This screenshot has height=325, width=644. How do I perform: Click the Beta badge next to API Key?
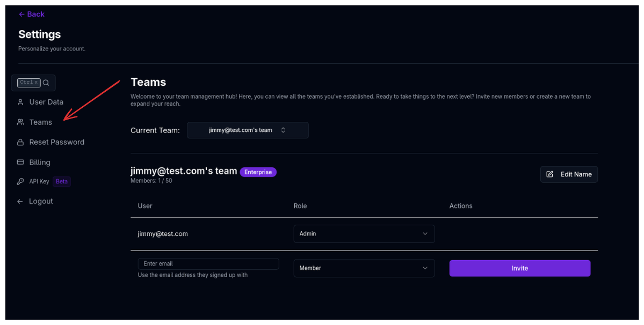[62, 181]
